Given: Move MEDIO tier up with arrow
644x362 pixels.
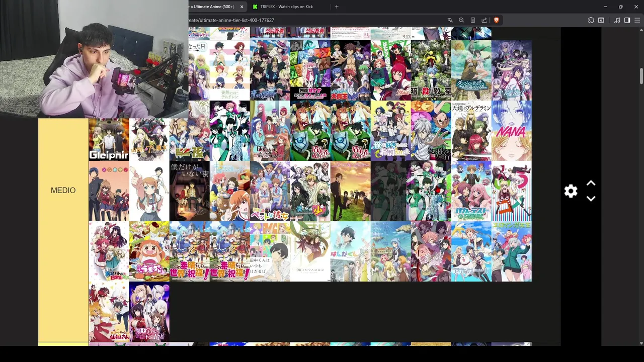Looking at the screenshot, I should point(591,184).
